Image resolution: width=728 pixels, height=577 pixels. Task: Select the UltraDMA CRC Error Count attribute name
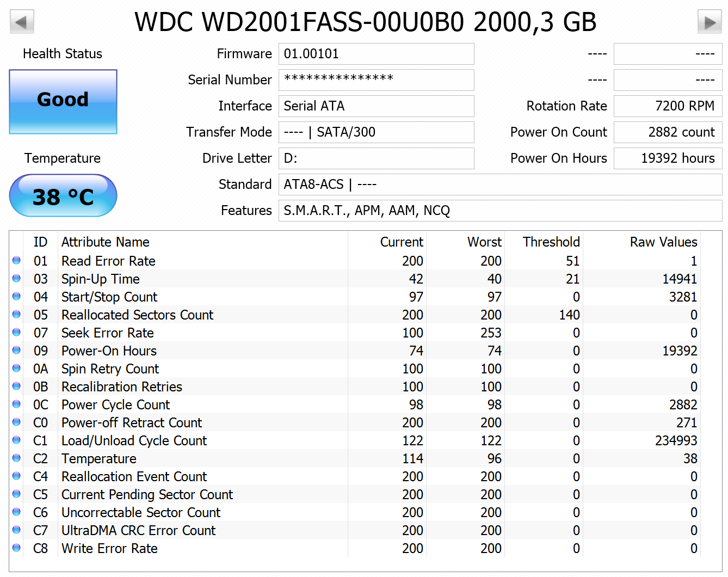138,531
